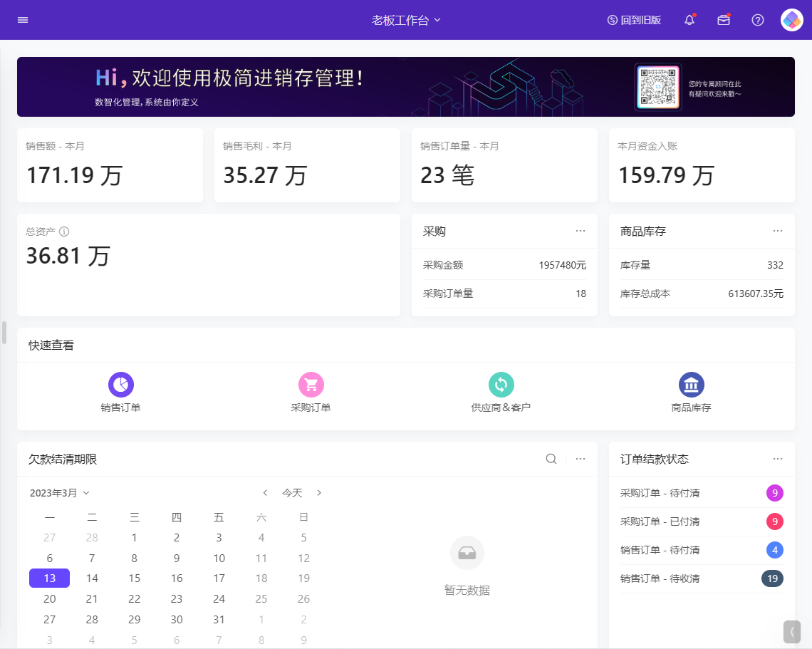Open the 老板工作台 dropdown
The width and height of the screenshot is (812, 649).
click(x=406, y=19)
